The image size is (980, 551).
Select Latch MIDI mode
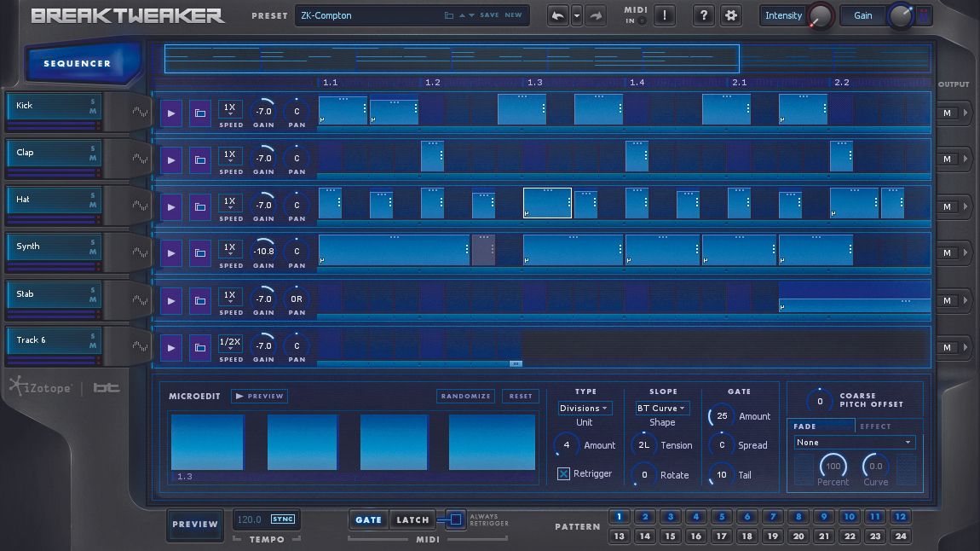click(x=412, y=519)
